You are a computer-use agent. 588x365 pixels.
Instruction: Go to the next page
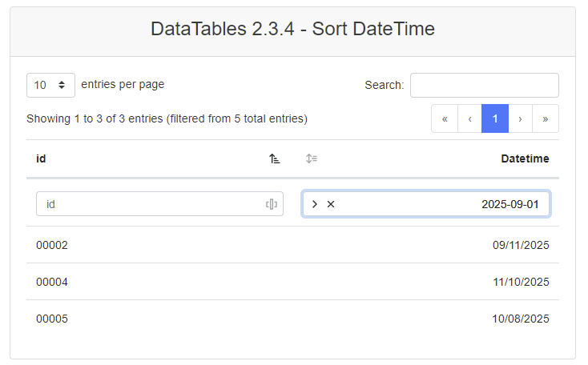(x=520, y=118)
